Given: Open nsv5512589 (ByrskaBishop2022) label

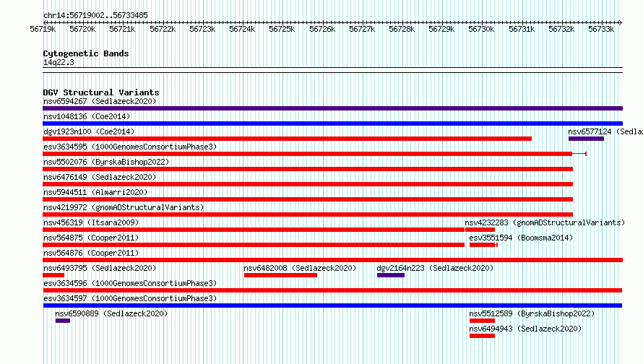Looking at the screenshot, I should click(532, 313).
